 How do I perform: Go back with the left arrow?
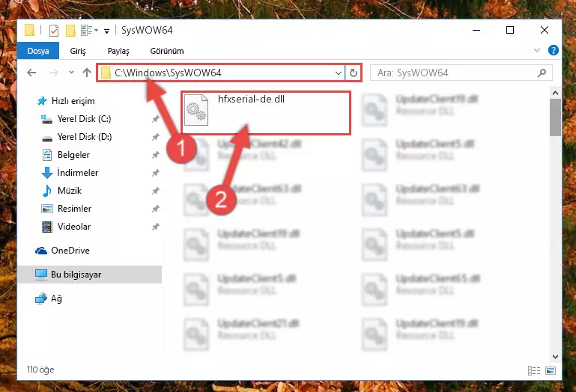coord(31,73)
